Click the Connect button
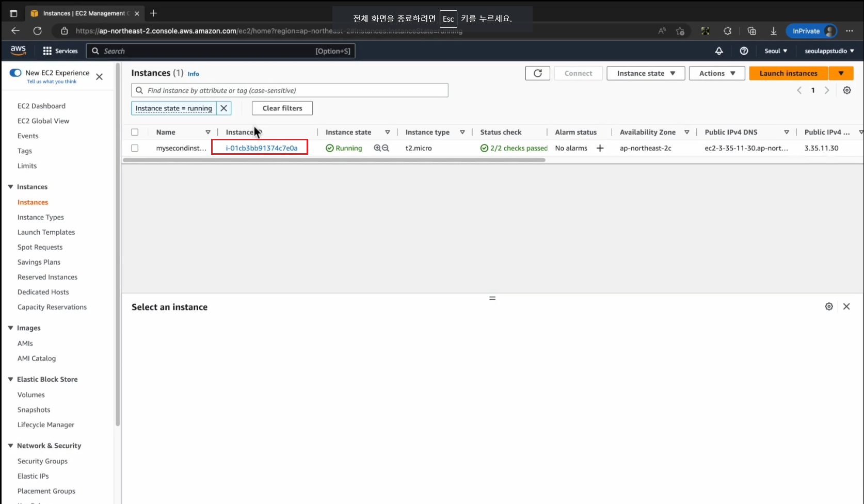Screen dimensions: 864x504 (x=578, y=73)
